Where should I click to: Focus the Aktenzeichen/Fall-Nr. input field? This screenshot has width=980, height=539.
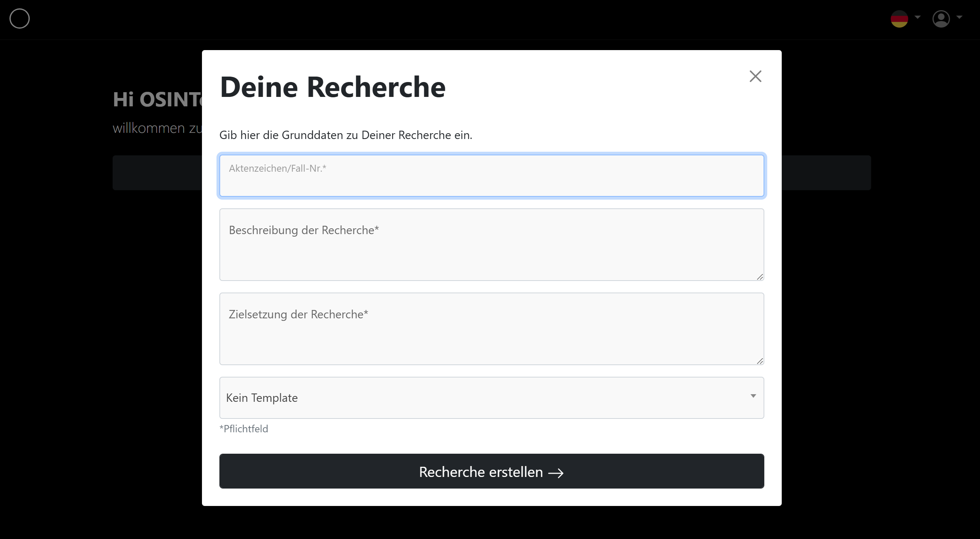click(x=491, y=176)
